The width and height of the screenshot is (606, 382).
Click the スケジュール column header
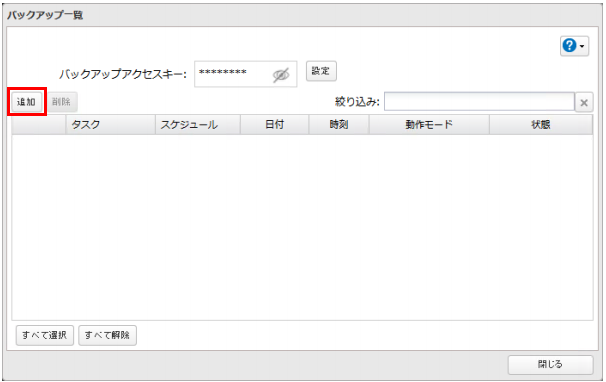[x=198, y=124]
